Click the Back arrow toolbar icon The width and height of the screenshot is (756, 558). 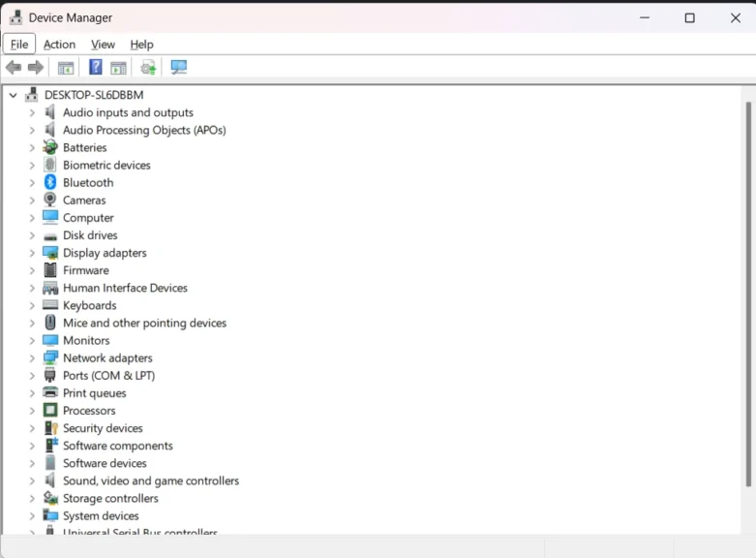[14, 68]
